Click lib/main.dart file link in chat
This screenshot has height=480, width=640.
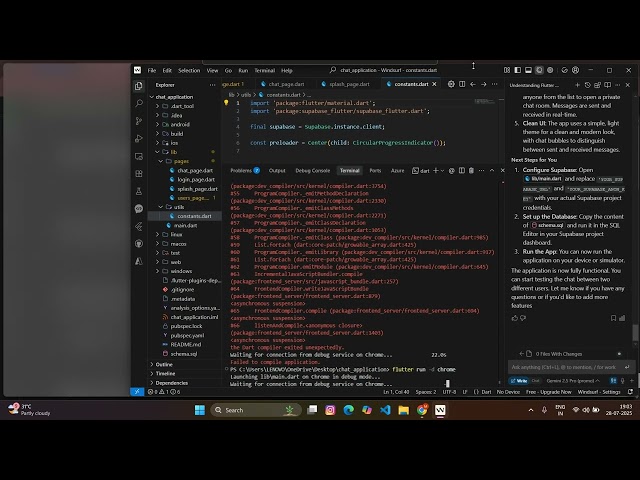(x=543, y=179)
